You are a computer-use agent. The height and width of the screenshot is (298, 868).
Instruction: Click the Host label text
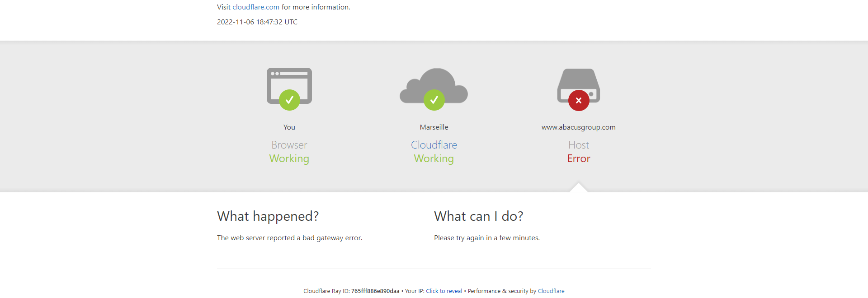point(579,145)
